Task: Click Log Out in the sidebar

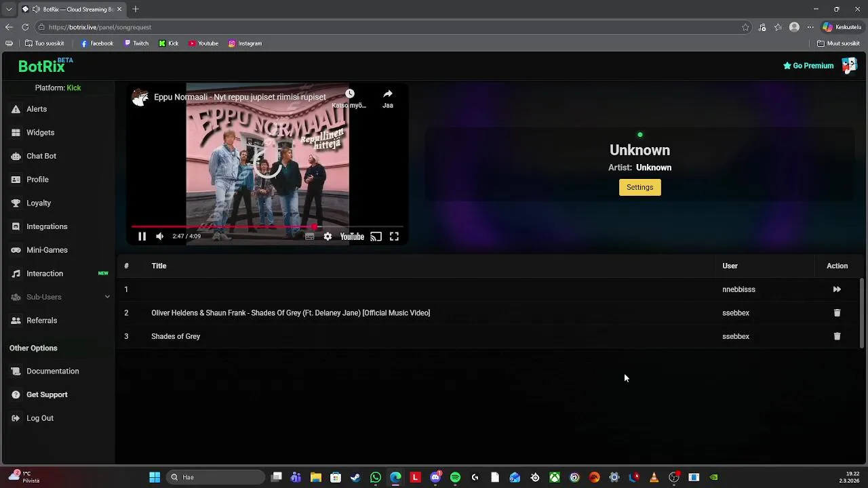Action: 39,418
